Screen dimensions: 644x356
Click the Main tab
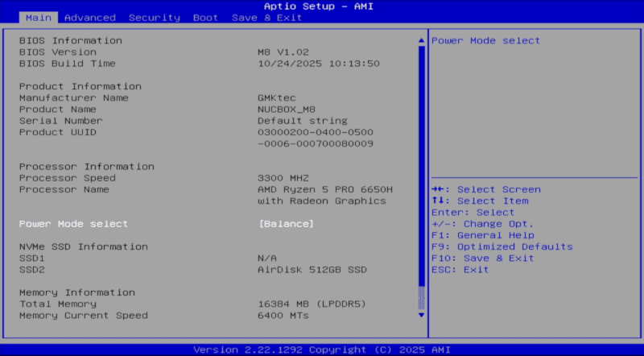click(38, 18)
